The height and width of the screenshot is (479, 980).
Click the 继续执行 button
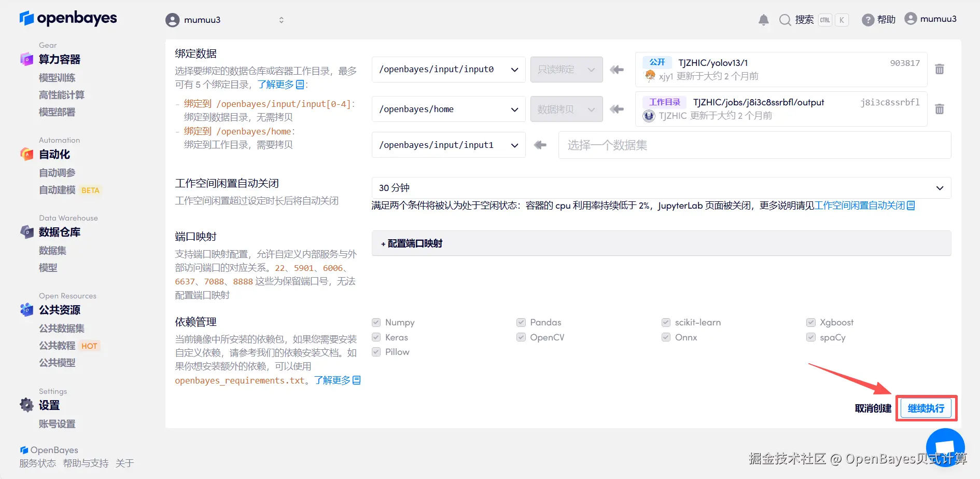coord(926,408)
